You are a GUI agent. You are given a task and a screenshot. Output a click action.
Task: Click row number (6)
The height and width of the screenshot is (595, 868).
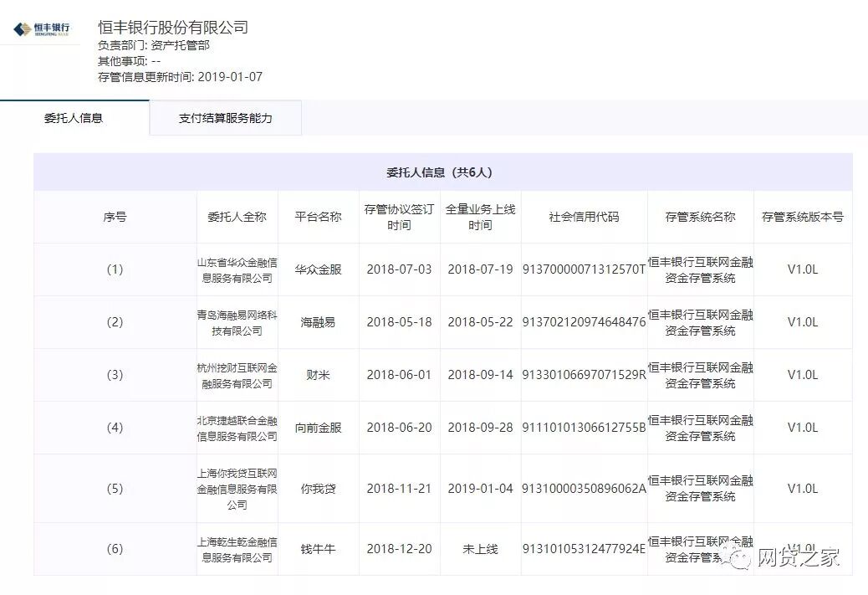pos(115,548)
